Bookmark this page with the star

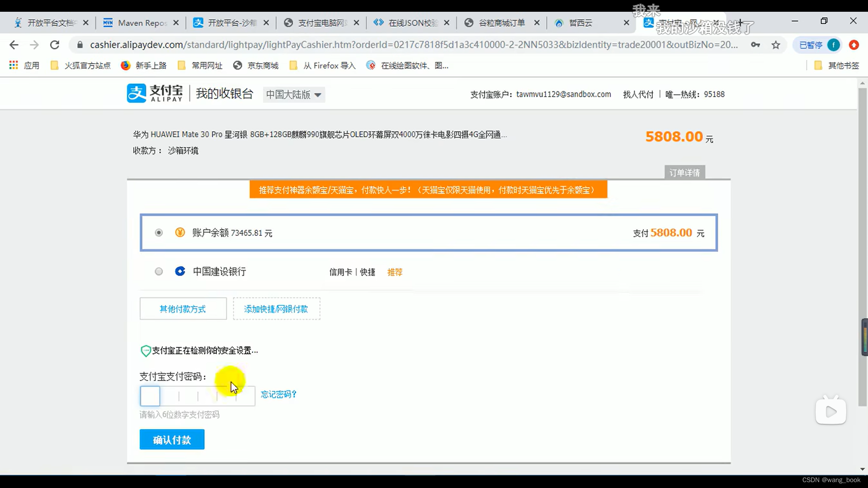(x=776, y=45)
